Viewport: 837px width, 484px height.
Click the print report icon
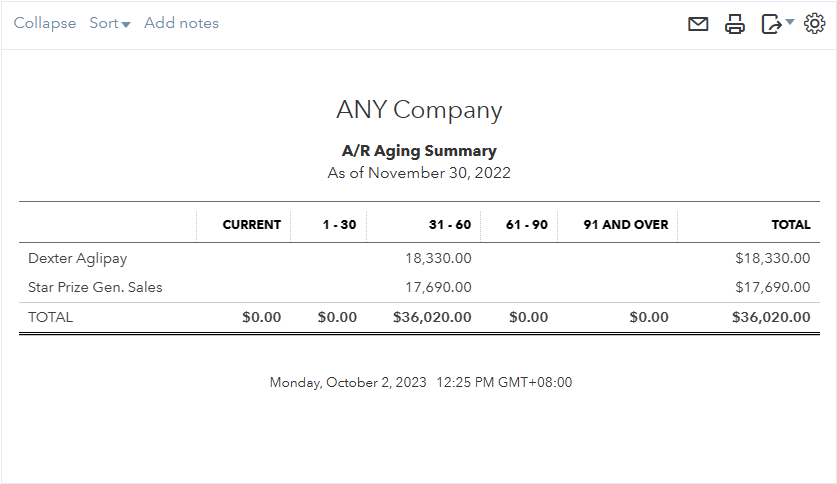pos(735,24)
